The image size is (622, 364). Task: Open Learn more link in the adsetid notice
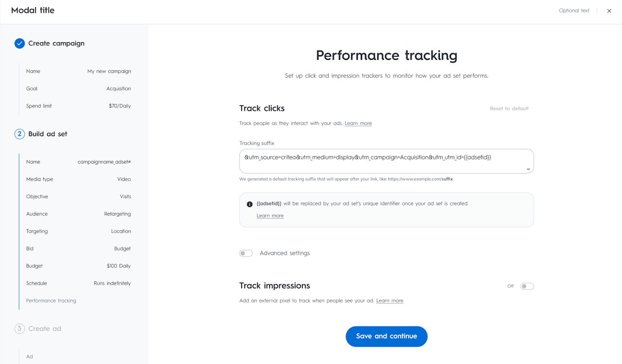[x=270, y=216]
